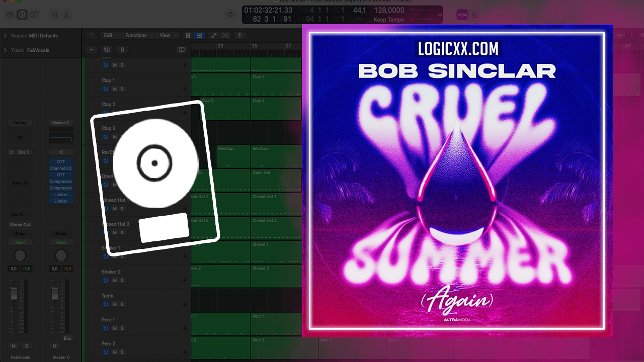Click the Master C setting button
The width and height of the screenshot is (644, 362).
61,123
